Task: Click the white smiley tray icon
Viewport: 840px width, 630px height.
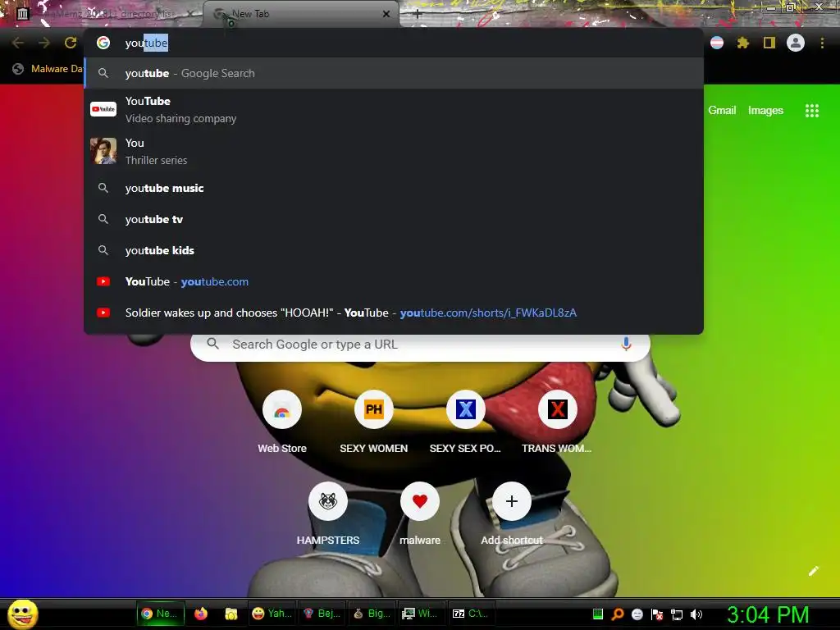Action: click(x=637, y=614)
